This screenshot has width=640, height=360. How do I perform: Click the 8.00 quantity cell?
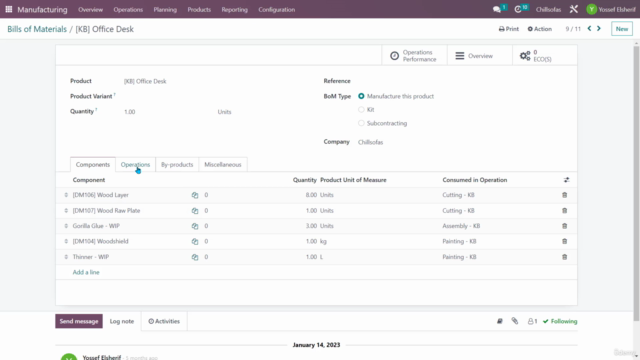coord(311,195)
